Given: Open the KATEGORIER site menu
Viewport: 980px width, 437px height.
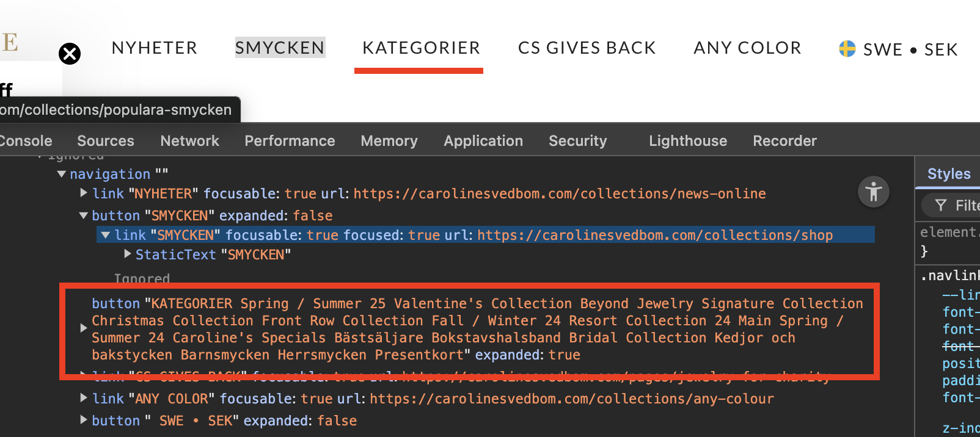Looking at the screenshot, I should (421, 48).
